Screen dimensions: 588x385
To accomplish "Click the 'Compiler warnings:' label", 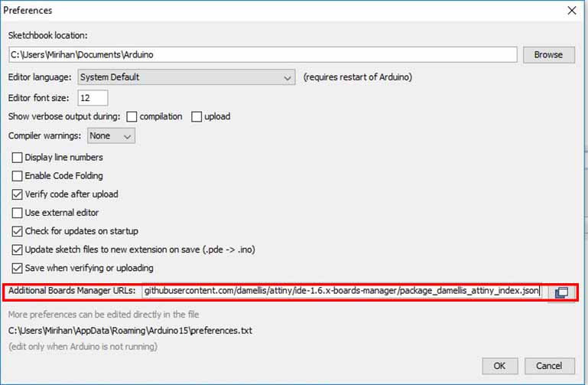I will tap(44, 135).
